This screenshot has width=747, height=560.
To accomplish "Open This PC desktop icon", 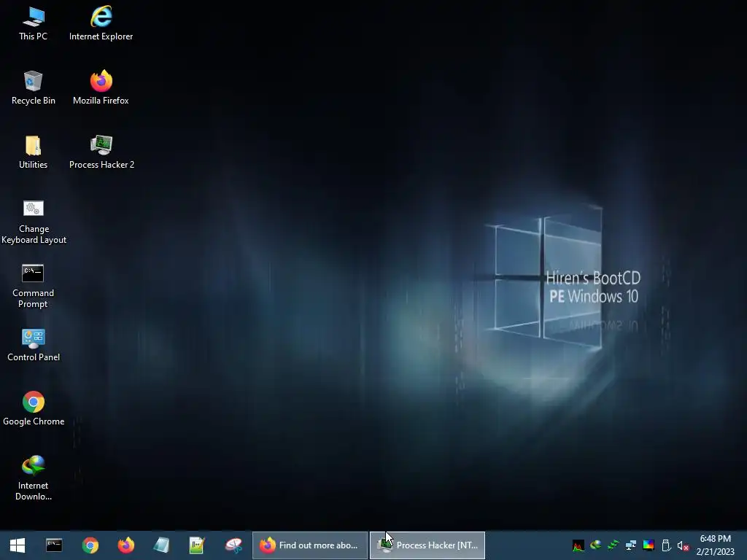I will [x=34, y=23].
